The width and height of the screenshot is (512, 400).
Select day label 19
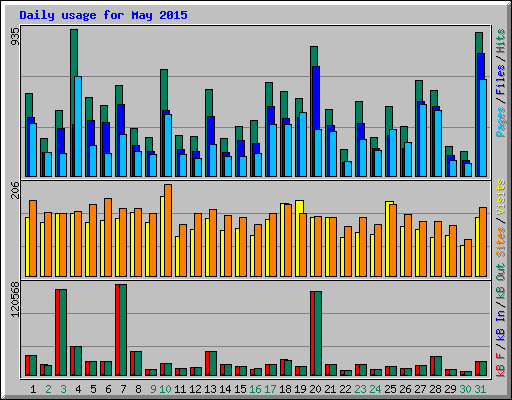point(300,389)
